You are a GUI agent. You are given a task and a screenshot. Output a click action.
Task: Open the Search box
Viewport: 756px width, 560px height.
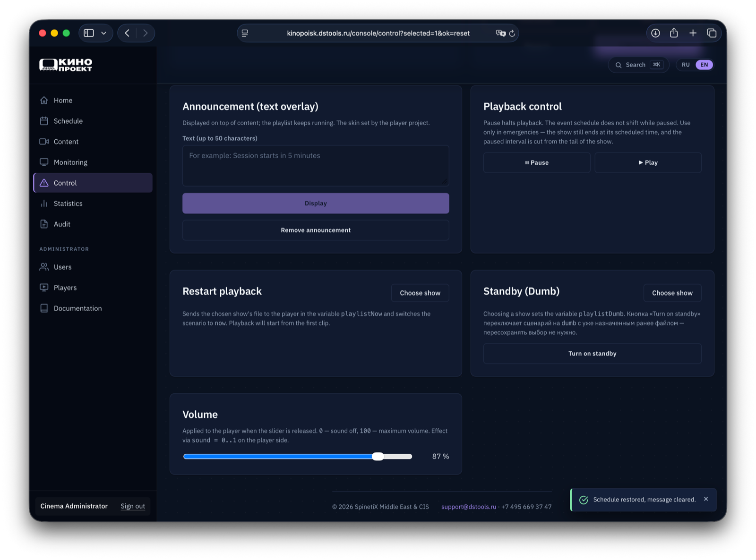click(638, 65)
